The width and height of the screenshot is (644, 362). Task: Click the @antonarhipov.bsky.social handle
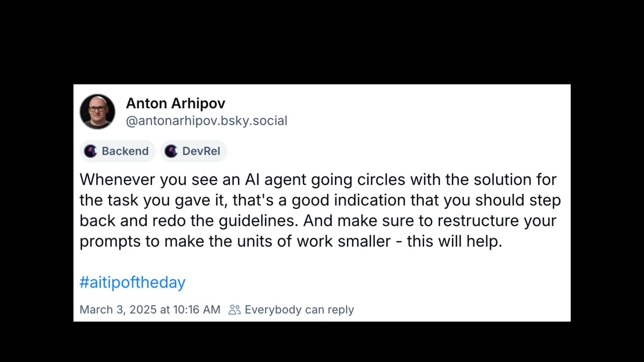[x=206, y=121]
